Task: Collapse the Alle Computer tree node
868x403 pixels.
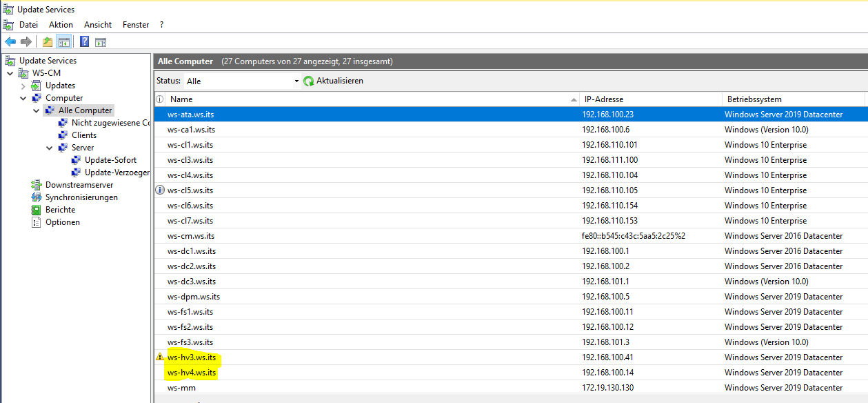Action: [37, 110]
